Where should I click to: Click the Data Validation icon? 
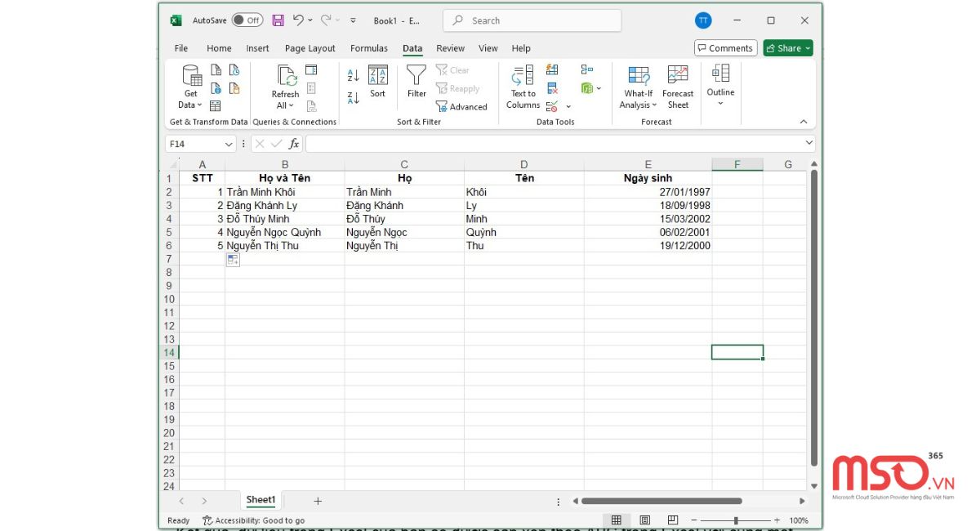(552, 106)
